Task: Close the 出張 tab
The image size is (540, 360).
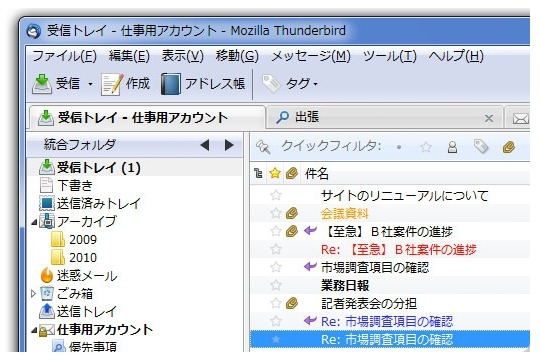Action: tap(489, 119)
